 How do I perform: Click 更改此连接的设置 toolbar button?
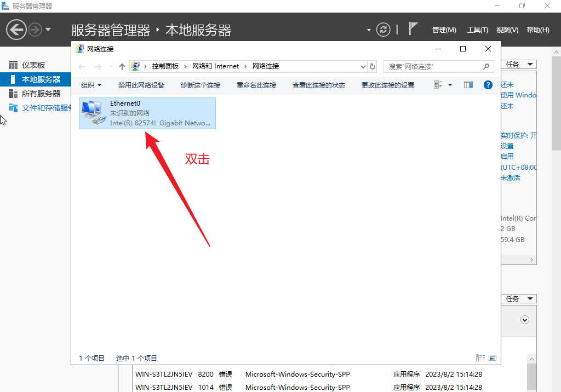[387, 85]
